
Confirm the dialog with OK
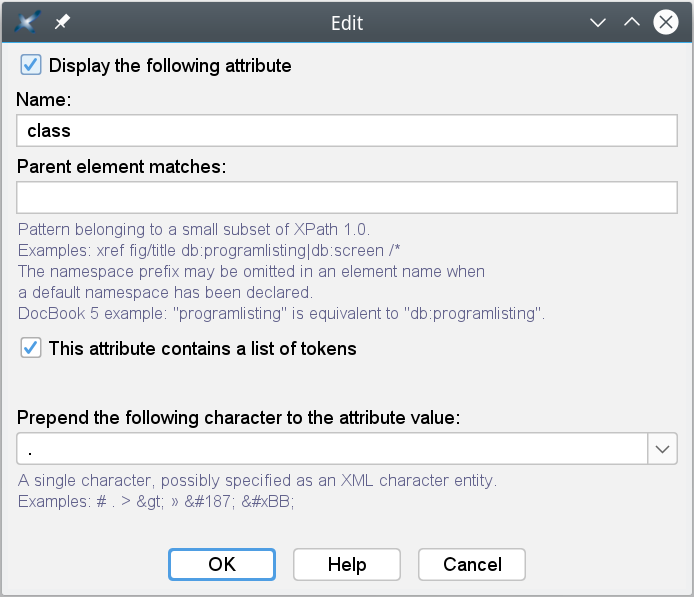coord(222,565)
